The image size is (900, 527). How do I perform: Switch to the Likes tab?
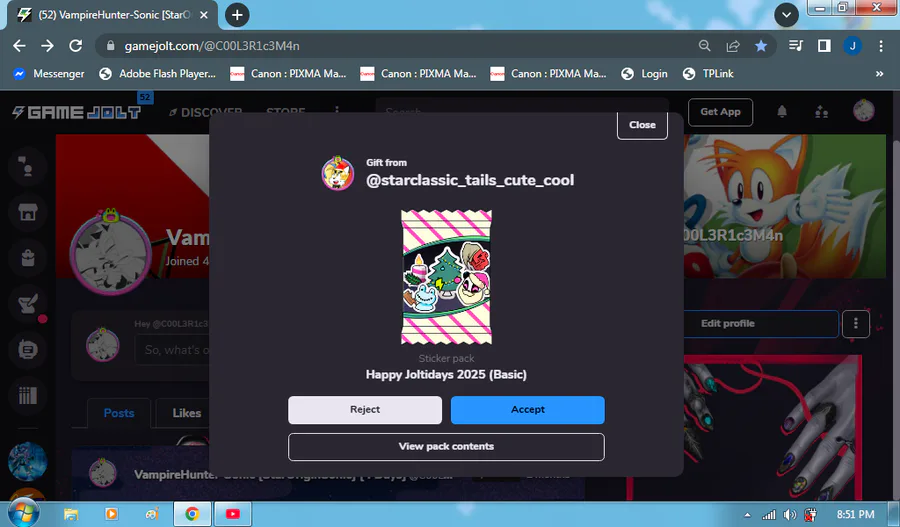187,413
